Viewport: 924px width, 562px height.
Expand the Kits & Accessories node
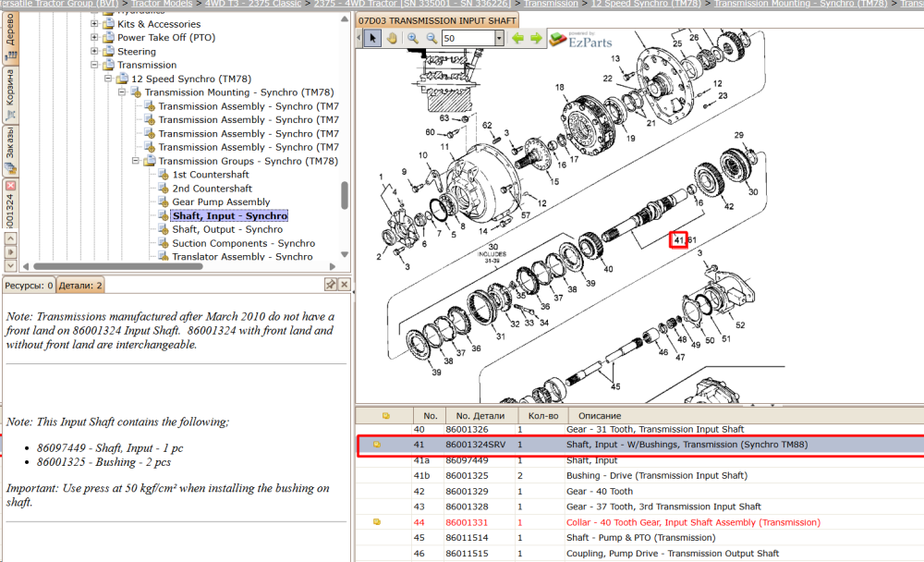[94, 24]
